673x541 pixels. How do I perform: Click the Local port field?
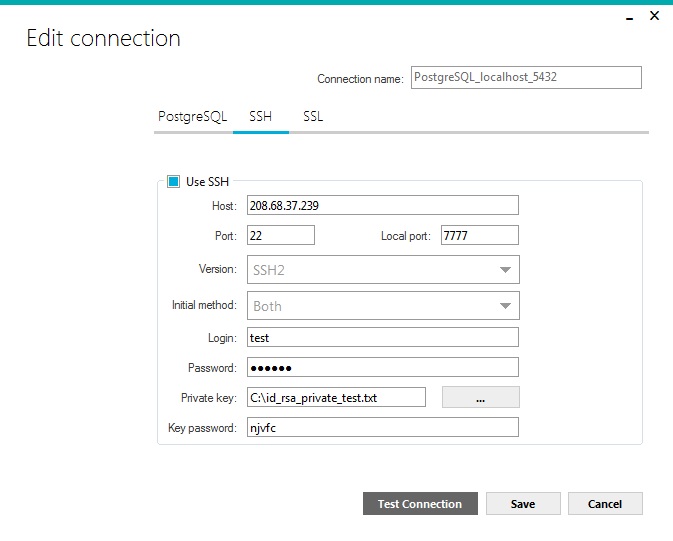[x=480, y=235]
